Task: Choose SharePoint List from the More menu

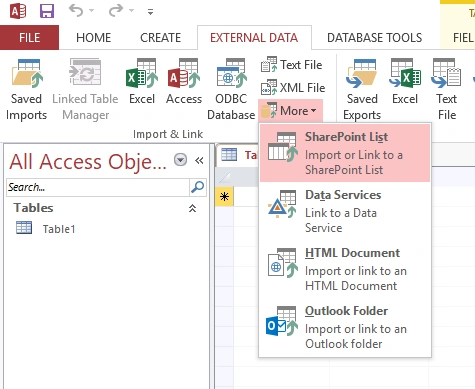Action: (345, 153)
